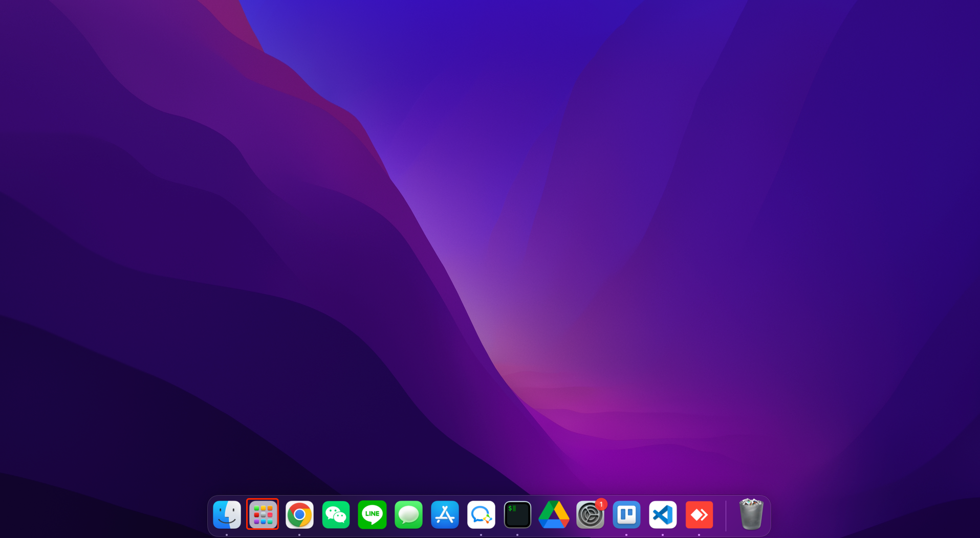Open the white chat-bubble search app
Image resolution: width=980 pixels, height=538 pixels.
[481, 514]
